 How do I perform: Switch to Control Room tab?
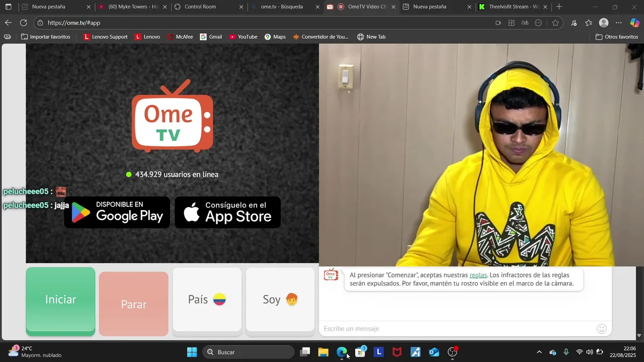point(208,7)
